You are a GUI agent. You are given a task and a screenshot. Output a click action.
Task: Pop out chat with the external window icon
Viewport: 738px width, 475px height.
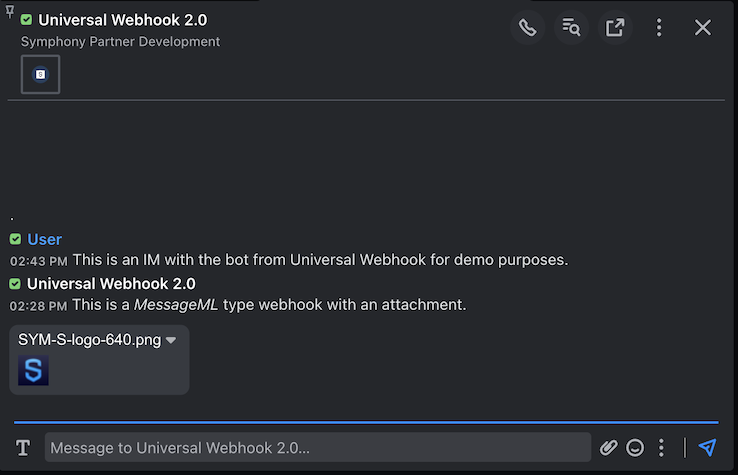point(615,27)
